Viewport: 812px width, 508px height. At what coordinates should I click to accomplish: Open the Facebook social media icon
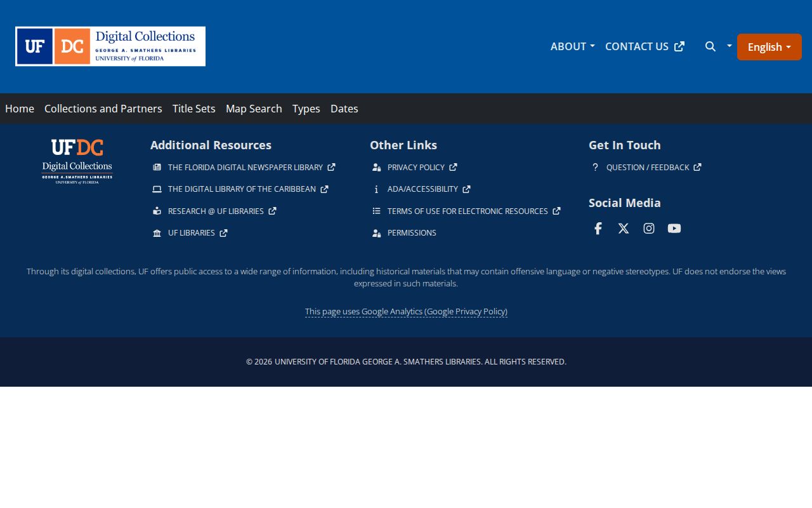(598, 229)
